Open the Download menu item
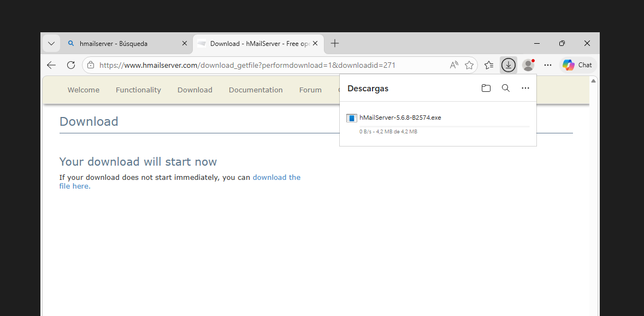 [x=194, y=90]
